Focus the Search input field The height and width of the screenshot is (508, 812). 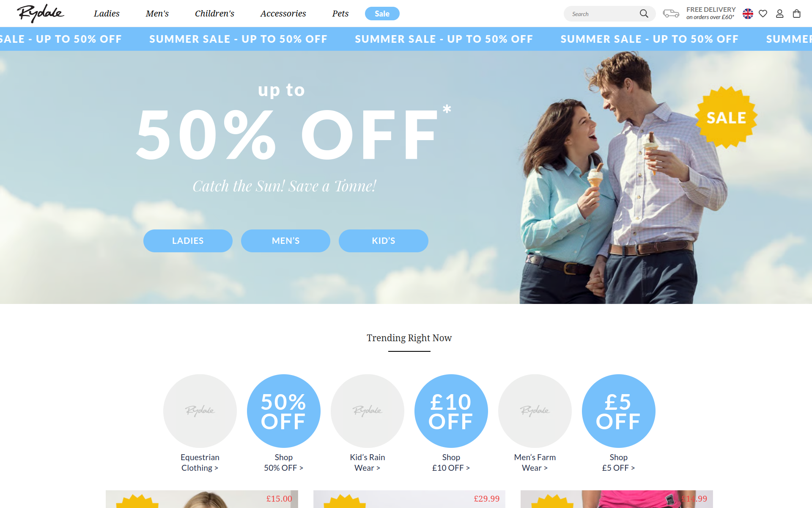coord(603,14)
